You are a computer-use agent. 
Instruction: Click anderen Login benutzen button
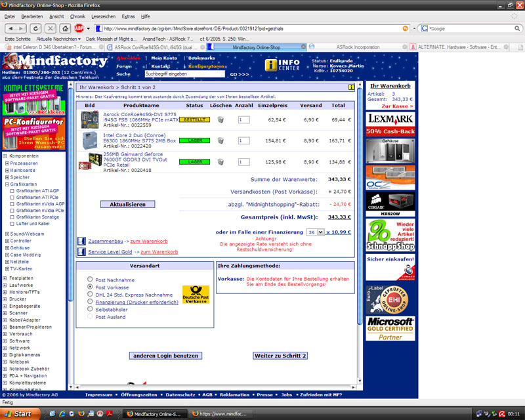click(165, 356)
